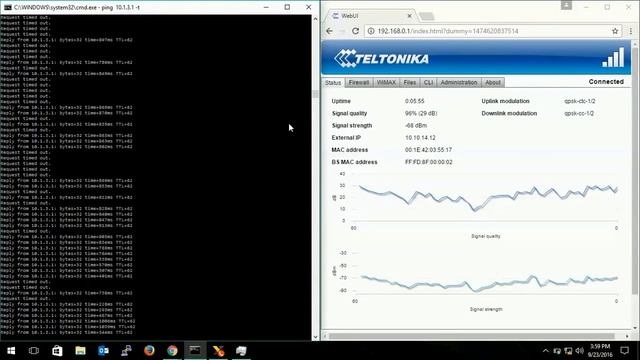640x360 pixels.
Task: Switch to the WiMAX tab
Action: tap(386, 82)
